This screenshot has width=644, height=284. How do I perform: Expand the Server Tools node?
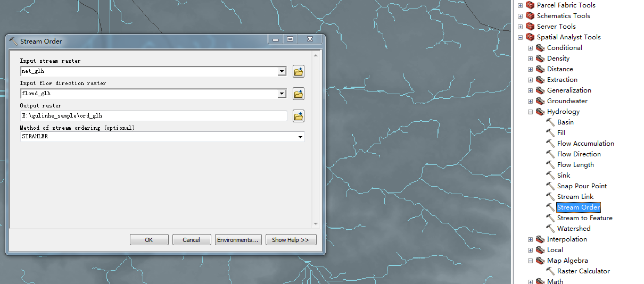520,27
